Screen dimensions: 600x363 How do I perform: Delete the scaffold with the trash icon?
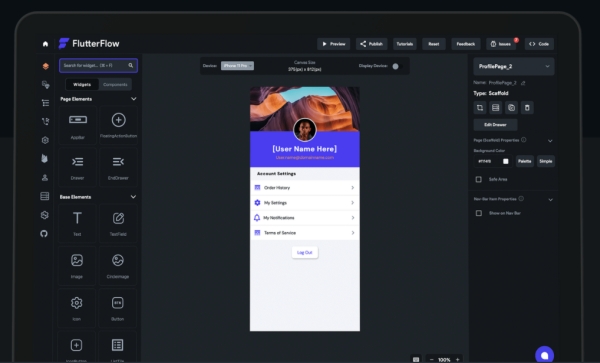click(527, 108)
